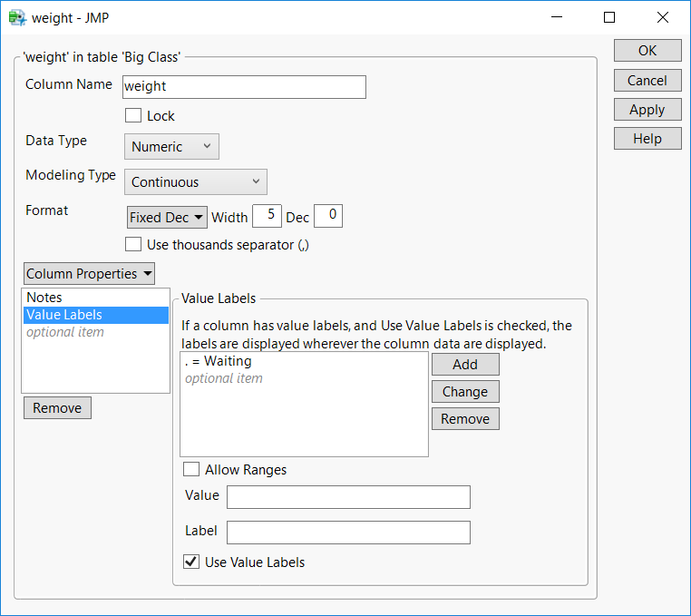
Task: Toggle Use thousands separator checkbox
Action: (x=133, y=245)
